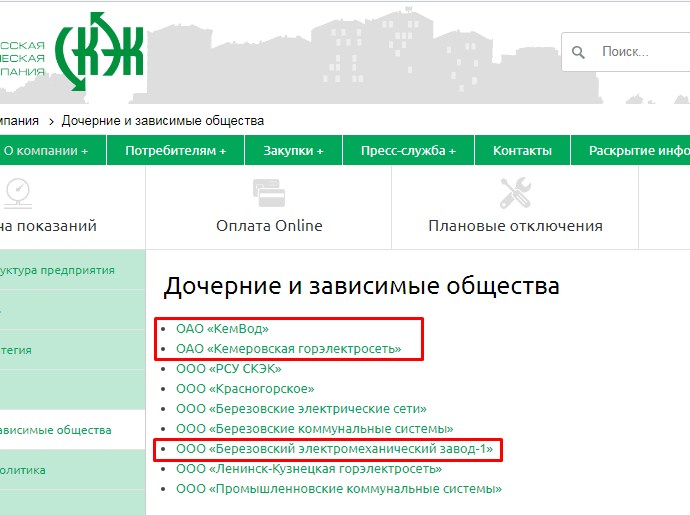Open the enterprise structure sidebar item
The height and width of the screenshot is (515, 690).
[72, 270]
